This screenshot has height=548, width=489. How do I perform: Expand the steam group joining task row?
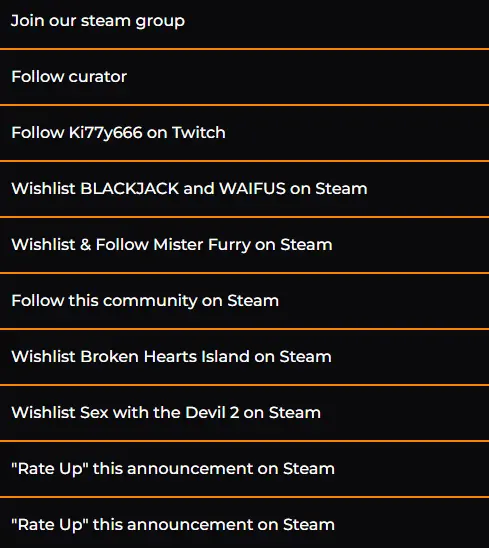244,23
